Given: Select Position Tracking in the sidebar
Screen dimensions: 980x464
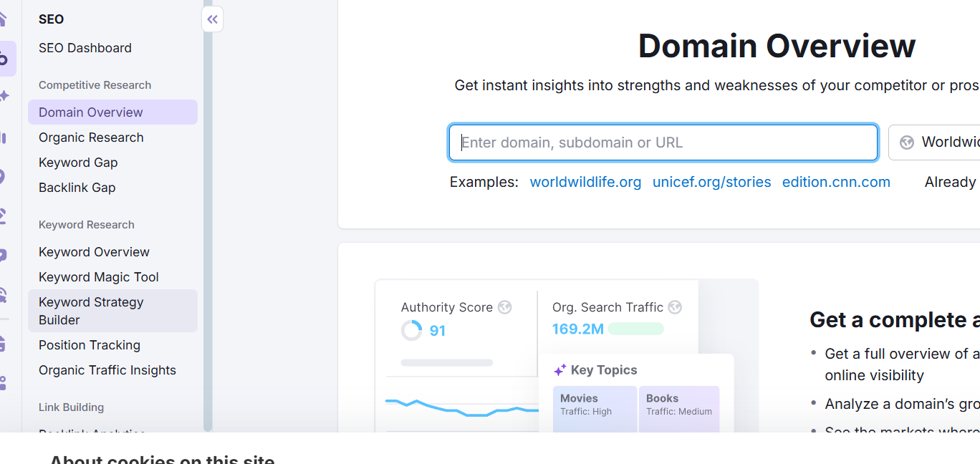Looking at the screenshot, I should coord(90,344).
